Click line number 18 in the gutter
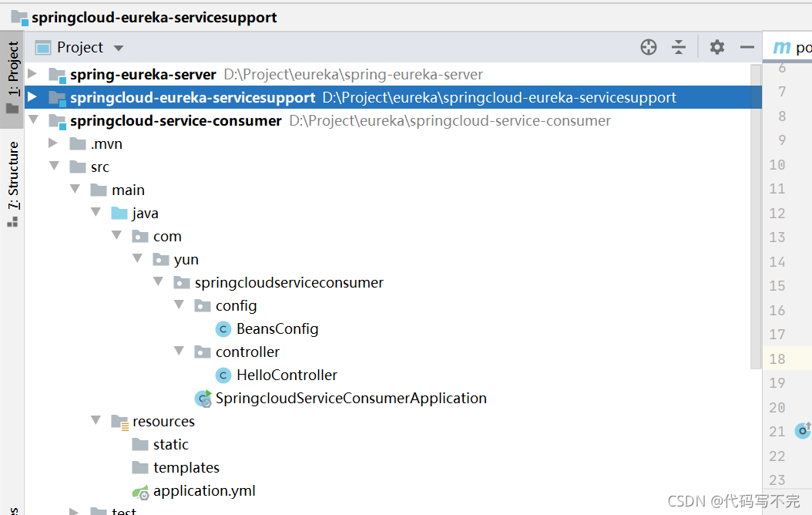This screenshot has width=812, height=515. 777,358
